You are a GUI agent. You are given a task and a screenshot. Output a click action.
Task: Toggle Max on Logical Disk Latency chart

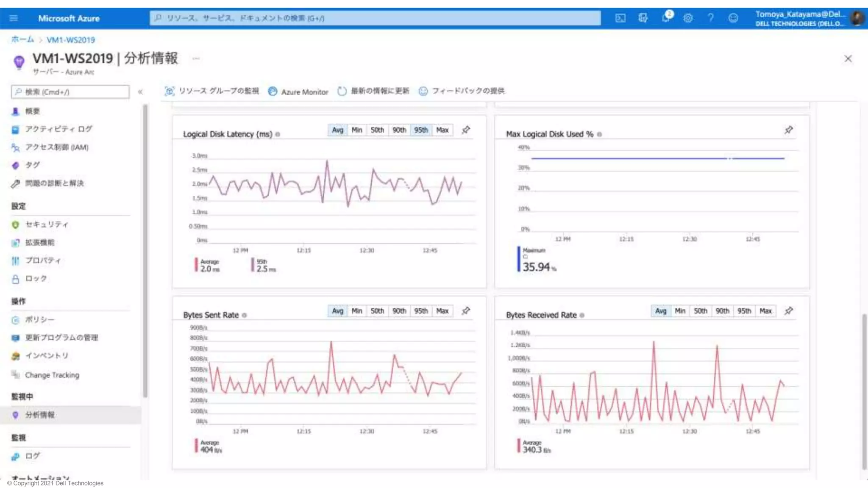click(442, 130)
